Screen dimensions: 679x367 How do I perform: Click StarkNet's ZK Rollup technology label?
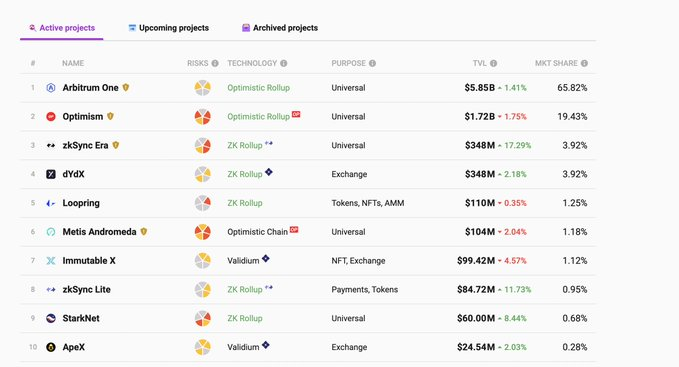(245, 319)
